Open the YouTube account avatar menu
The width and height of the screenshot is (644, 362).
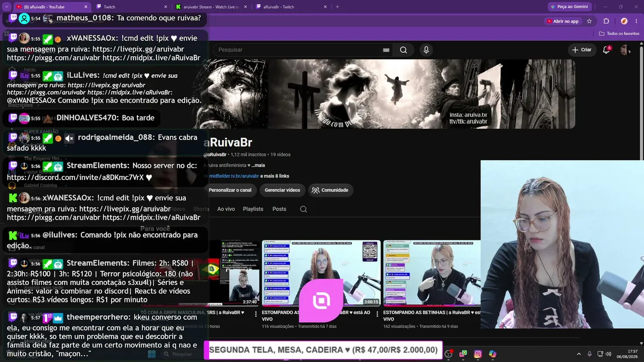pos(625,50)
